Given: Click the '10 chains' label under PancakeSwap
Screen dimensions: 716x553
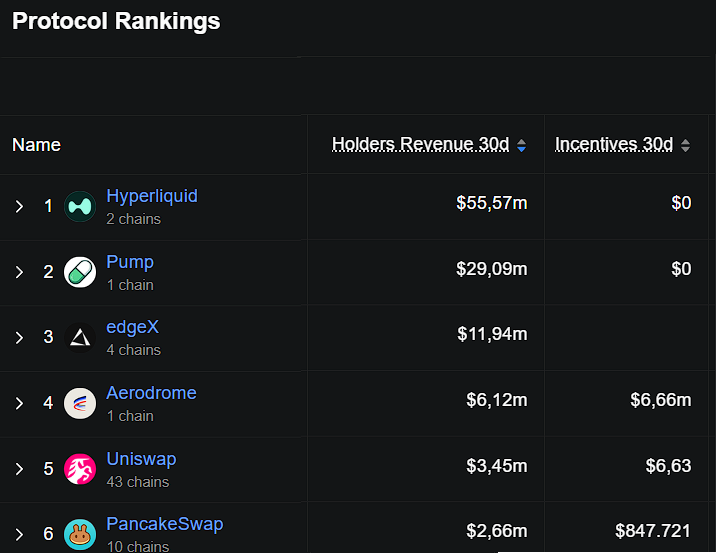Looking at the screenshot, I should tap(138, 546).
